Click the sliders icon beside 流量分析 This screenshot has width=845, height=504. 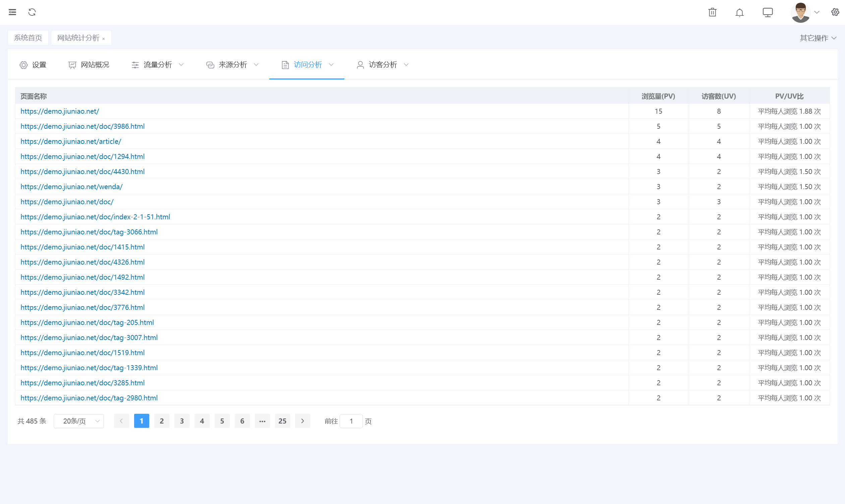coord(135,65)
